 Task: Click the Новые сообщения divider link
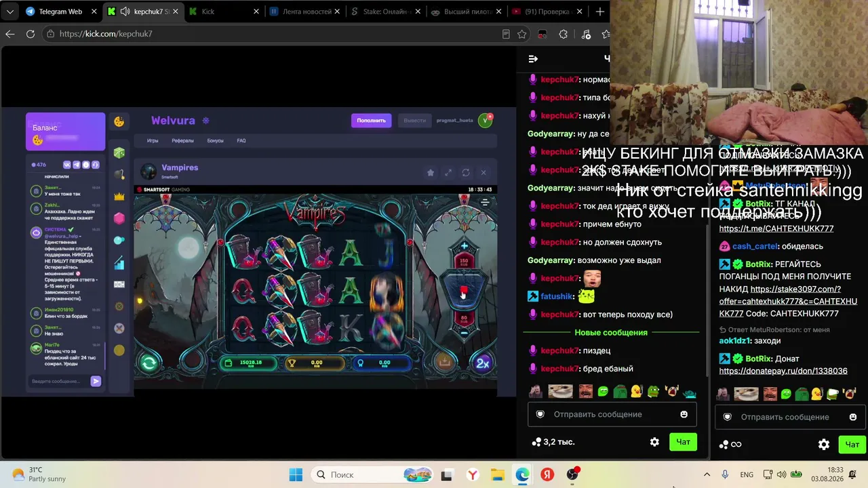[x=611, y=333]
